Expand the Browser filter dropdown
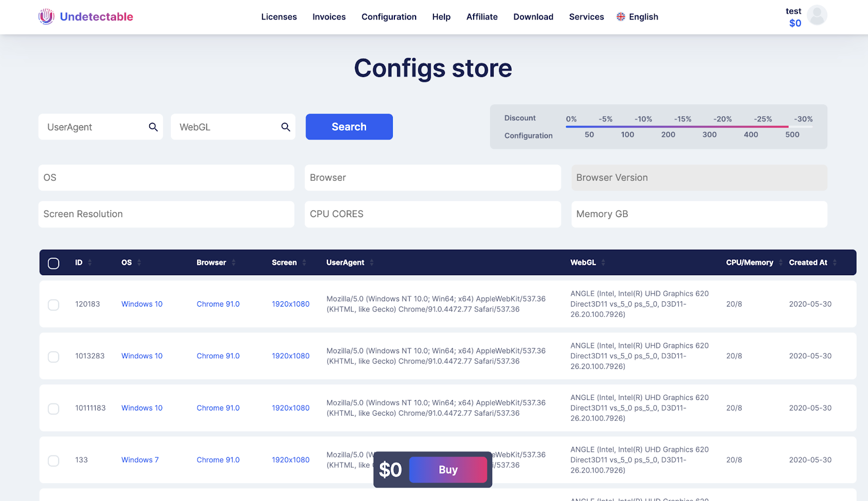Screen dimensions: 868x501 click(x=432, y=177)
